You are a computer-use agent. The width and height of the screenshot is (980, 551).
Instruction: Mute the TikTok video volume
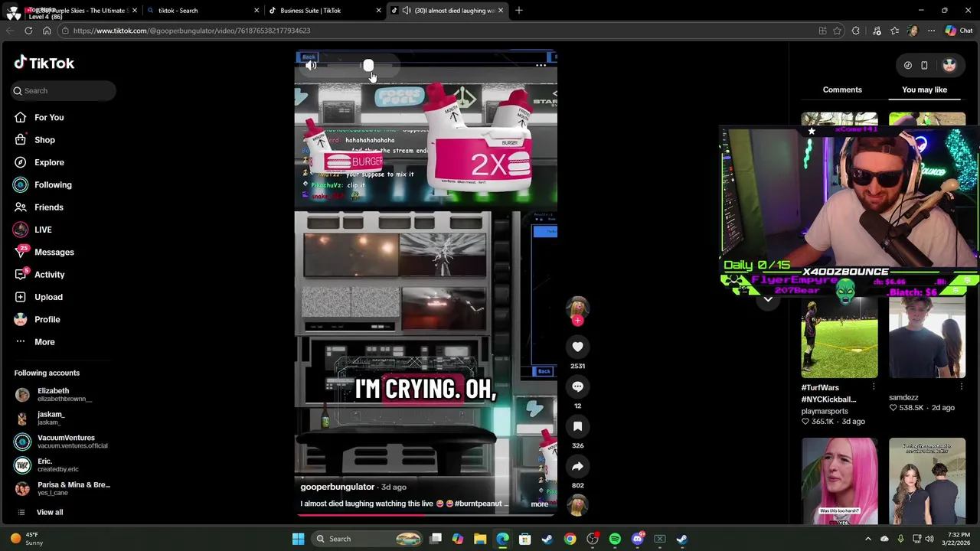(x=311, y=66)
